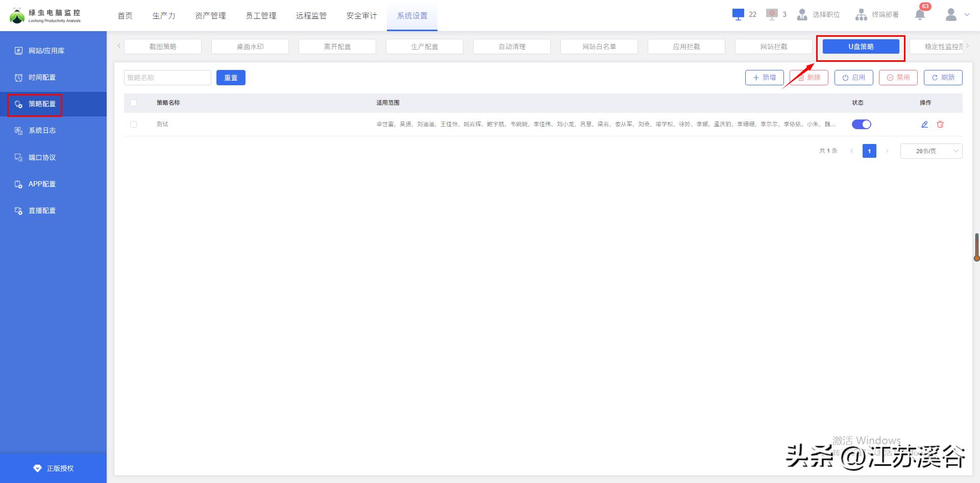Click the 测试 policy name cell
980x483 pixels.
click(162, 124)
